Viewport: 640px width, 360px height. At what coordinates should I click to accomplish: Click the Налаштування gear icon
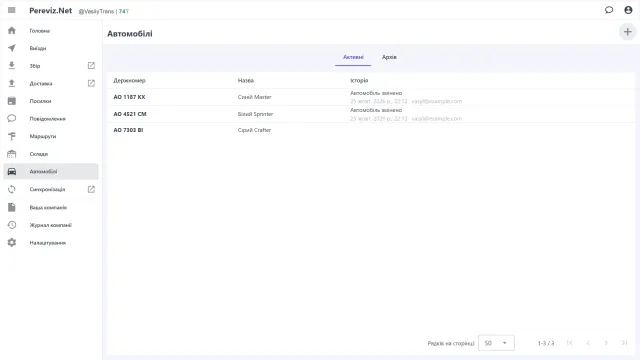click(x=12, y=242)
